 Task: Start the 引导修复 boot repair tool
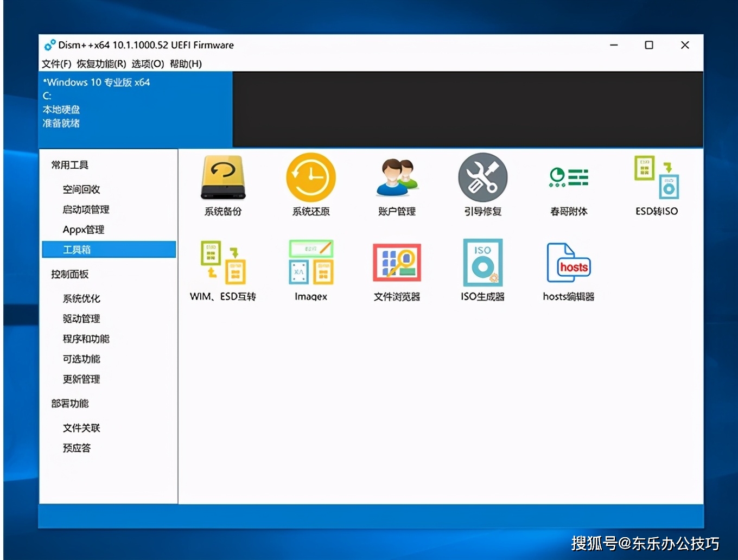click(482, 177)
